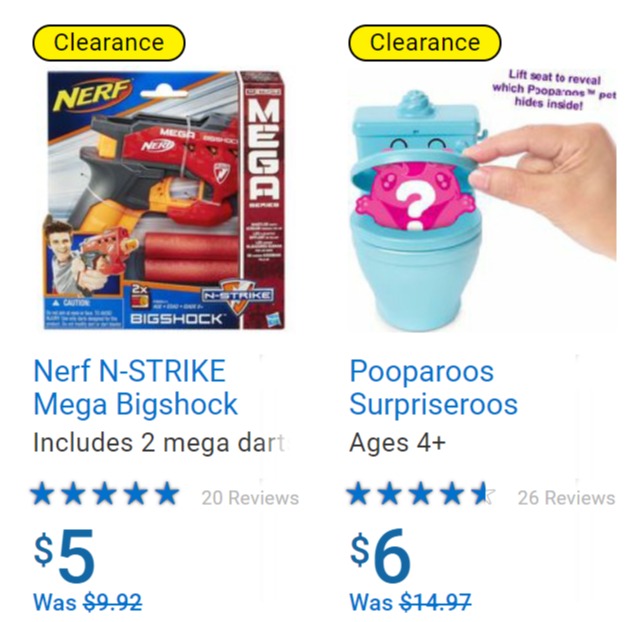Click the Was $14.97 strikethrough price

(410, 602)
